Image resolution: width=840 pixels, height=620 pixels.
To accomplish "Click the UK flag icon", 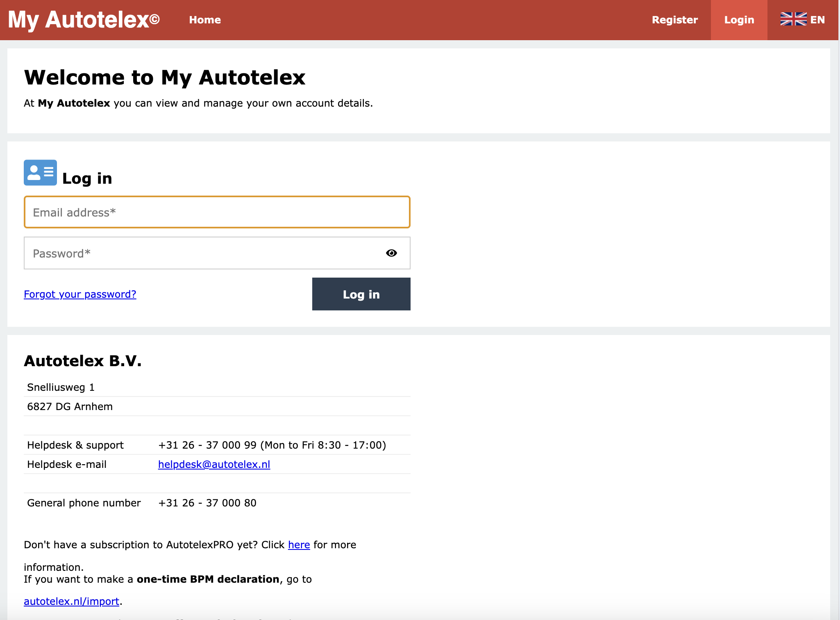I will (x=793, y=19).
